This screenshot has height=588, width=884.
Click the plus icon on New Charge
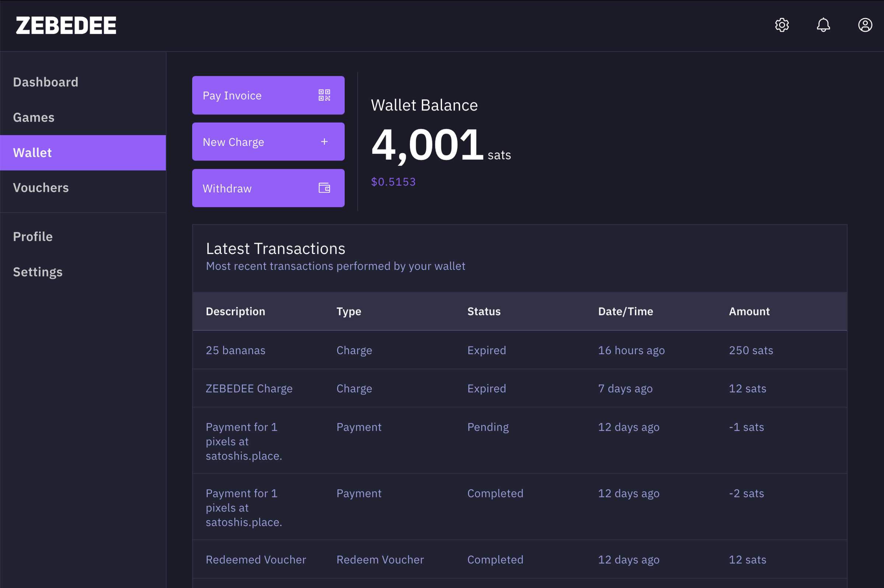coord(324,142)
